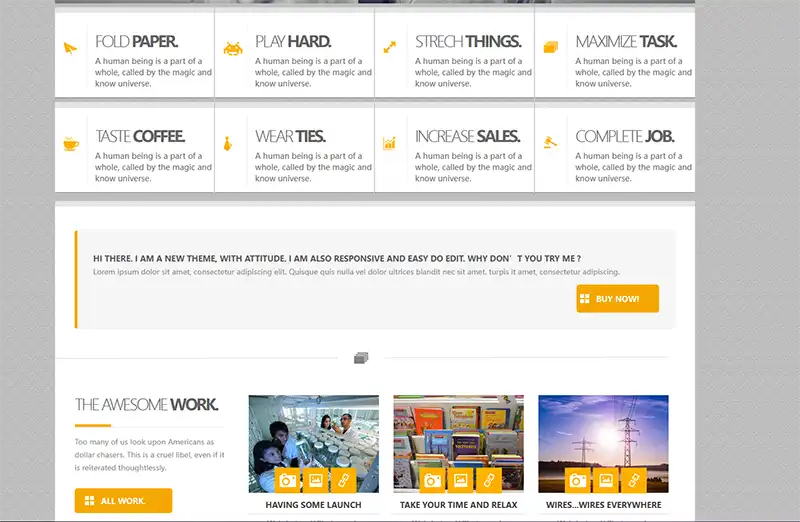Screen dimensions: 800x522
Task: Click chain link icon on the power lines photo
Action: point(633,480)
